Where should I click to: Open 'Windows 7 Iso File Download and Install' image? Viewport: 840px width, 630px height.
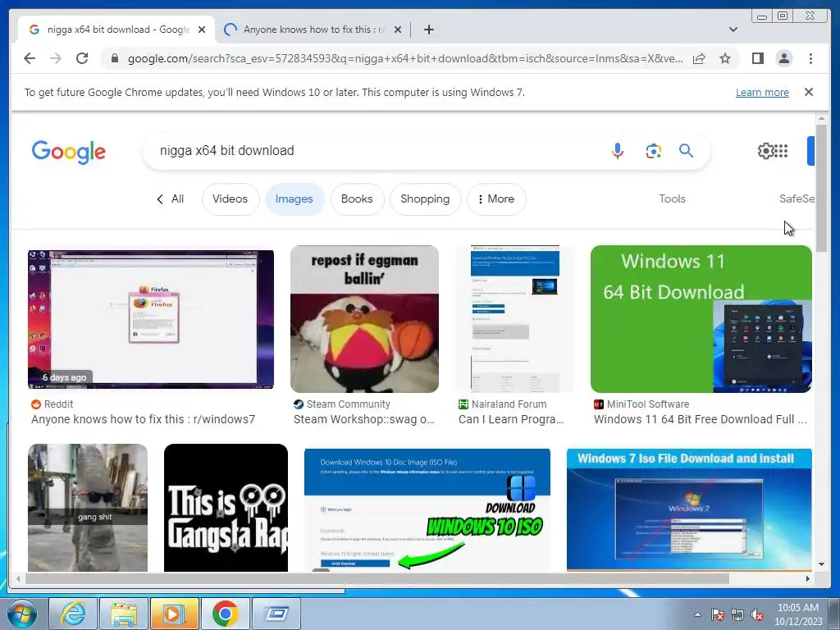coord(689,509)
